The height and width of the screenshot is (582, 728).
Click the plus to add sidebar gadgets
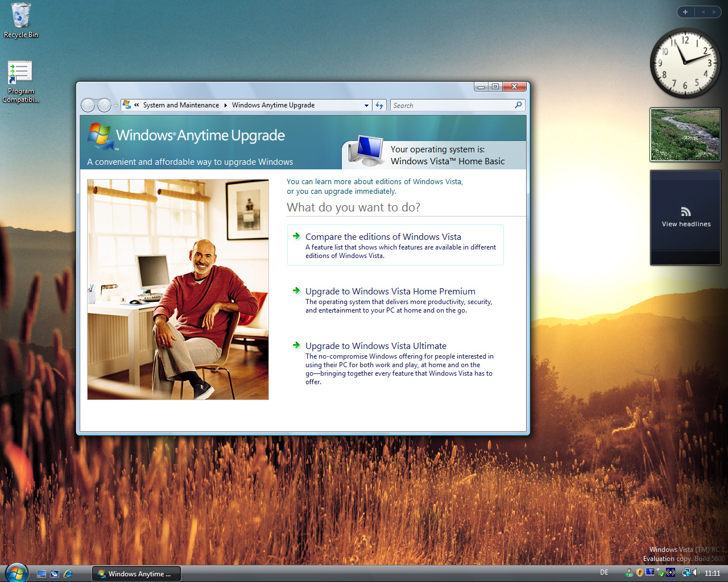685,12
